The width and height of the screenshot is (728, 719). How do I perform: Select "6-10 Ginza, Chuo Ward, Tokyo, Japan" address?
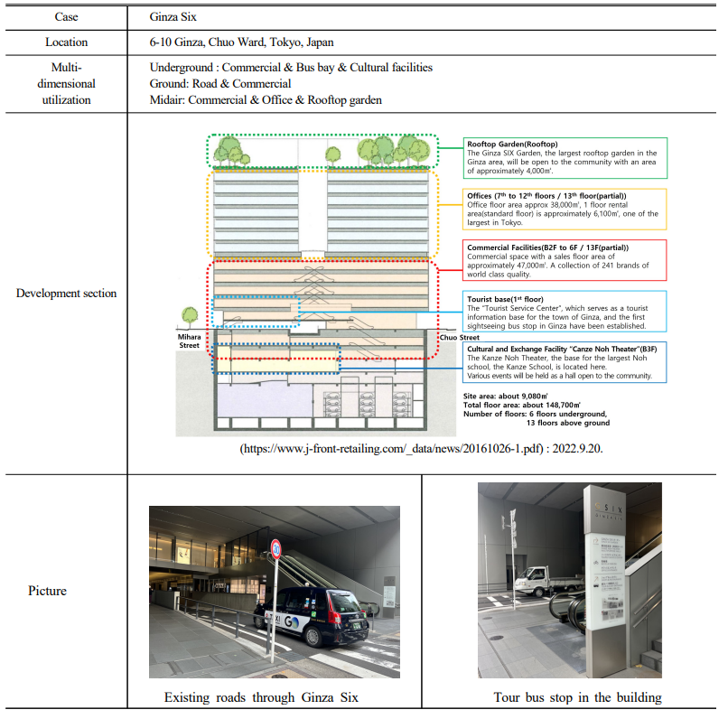[241, 42]
